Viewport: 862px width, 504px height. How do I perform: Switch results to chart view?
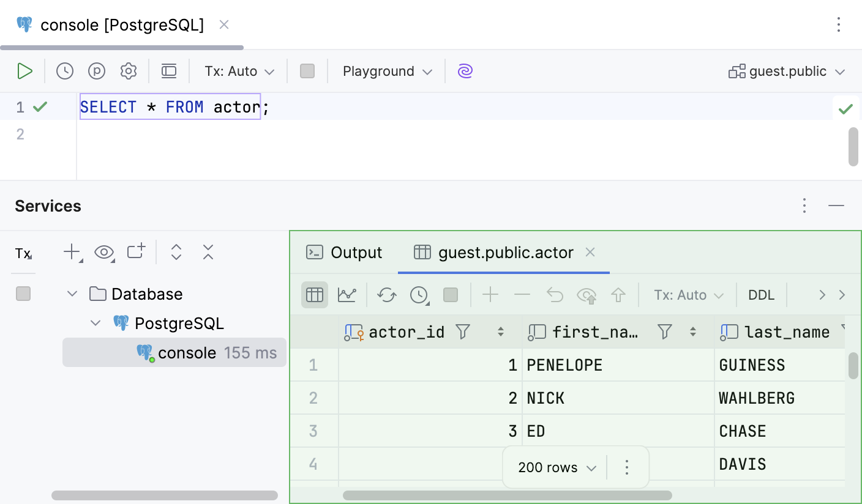click(x=347, y=295)
